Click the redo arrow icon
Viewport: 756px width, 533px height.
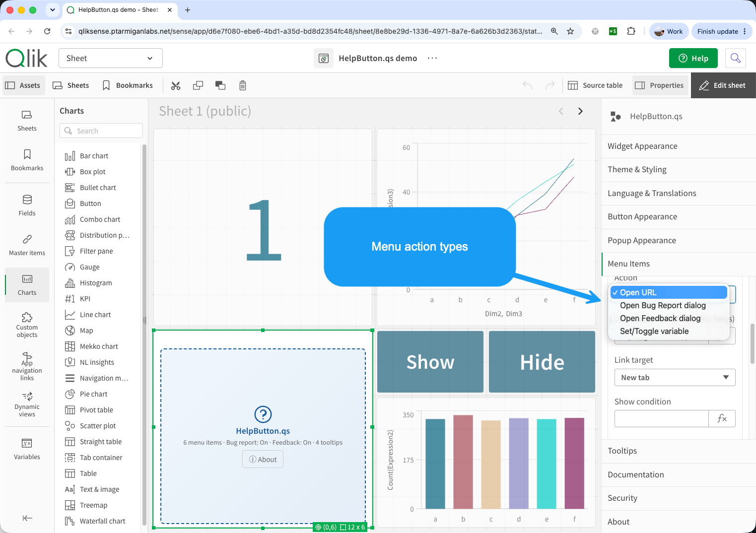point(550,85)
